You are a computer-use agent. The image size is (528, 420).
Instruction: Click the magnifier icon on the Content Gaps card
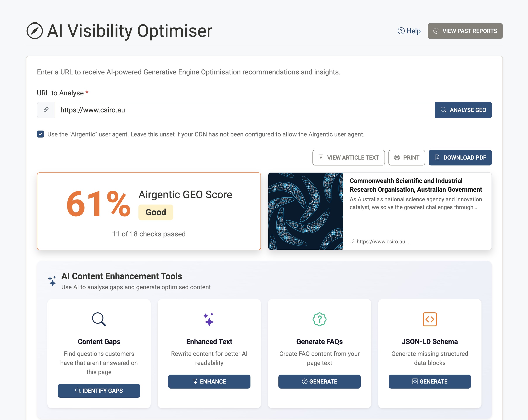[x=99, y=319]
